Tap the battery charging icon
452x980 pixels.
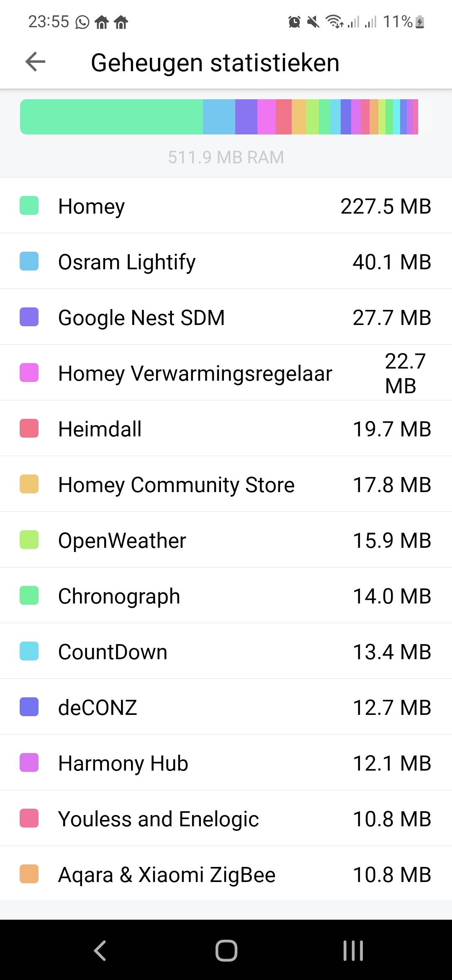click(x=420, y=22)
